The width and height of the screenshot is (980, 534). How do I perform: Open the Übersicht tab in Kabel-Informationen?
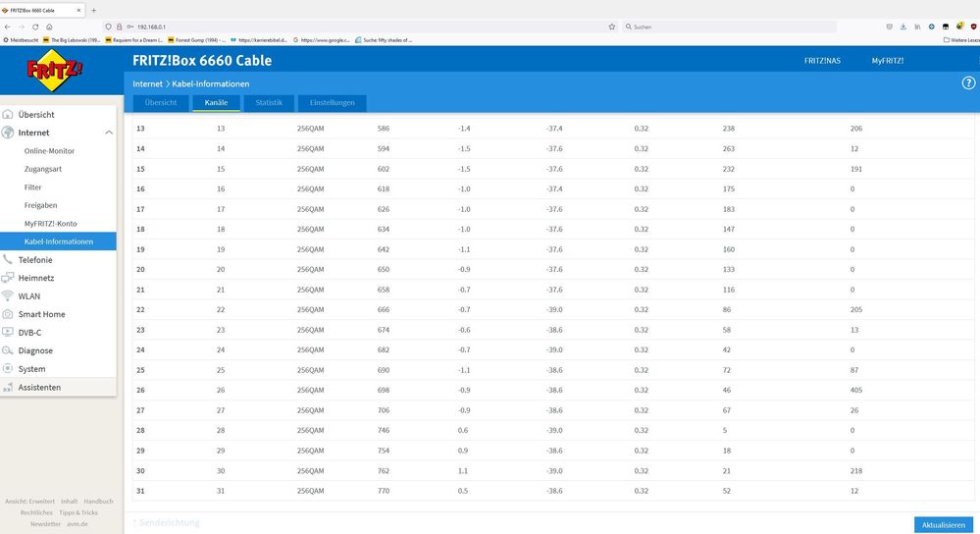[160, 103]
